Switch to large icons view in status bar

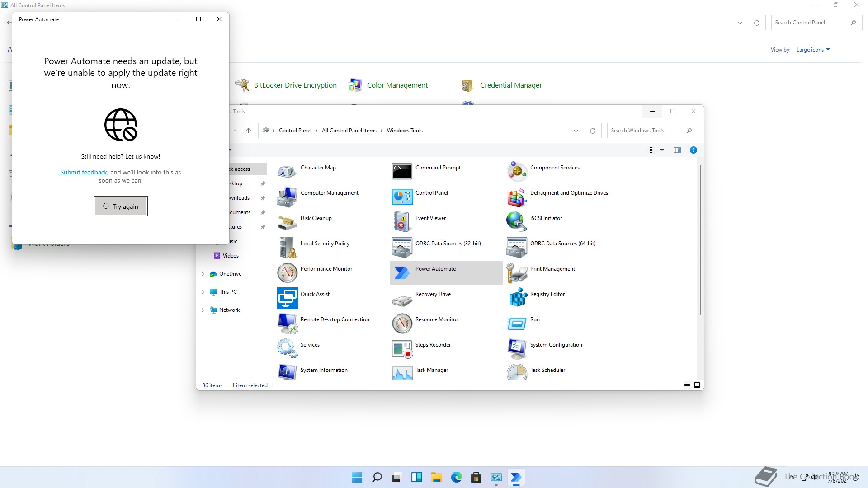[697, 385]
